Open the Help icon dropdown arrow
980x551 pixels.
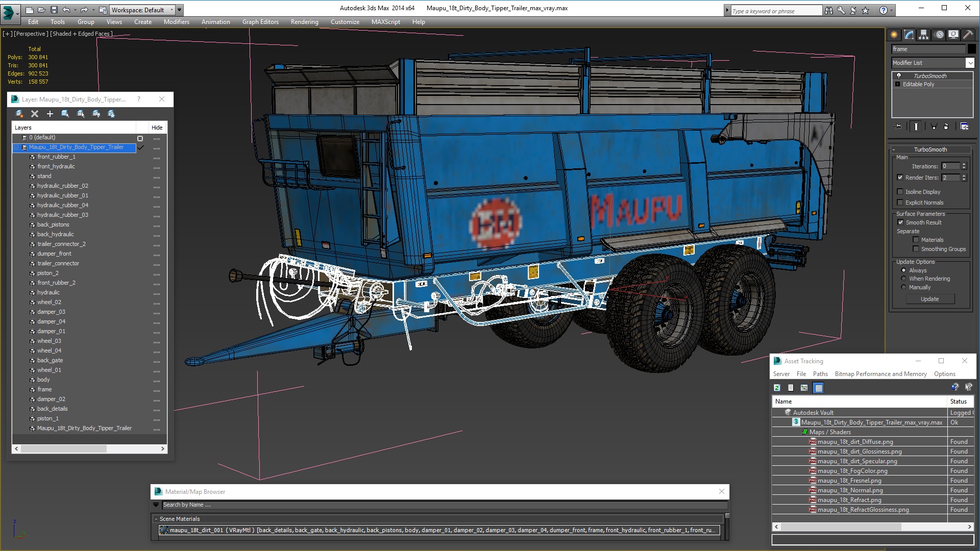(892, 10)
